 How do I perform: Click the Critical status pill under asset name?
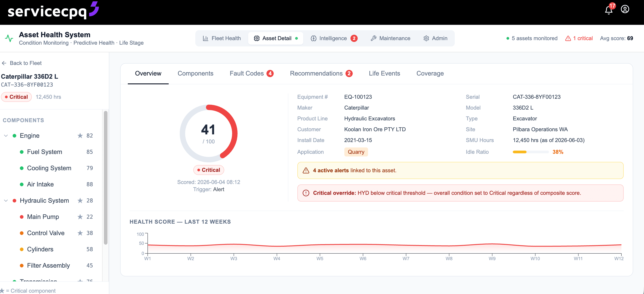16,97
